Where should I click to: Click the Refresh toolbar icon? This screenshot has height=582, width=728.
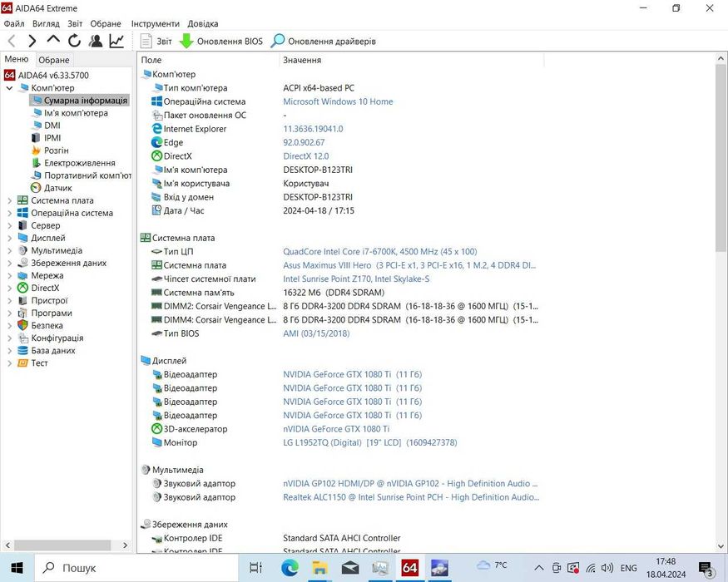tap(74, 41)
